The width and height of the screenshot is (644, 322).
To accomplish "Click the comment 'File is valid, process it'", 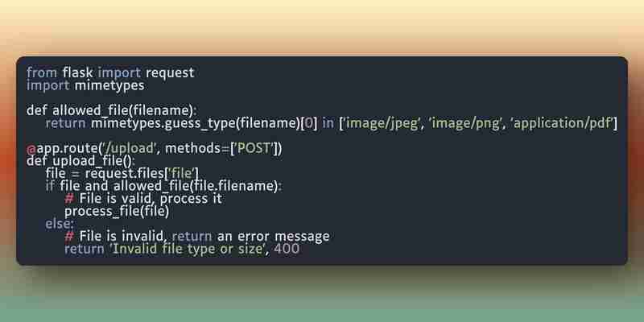I will click(x=151, y=199).
